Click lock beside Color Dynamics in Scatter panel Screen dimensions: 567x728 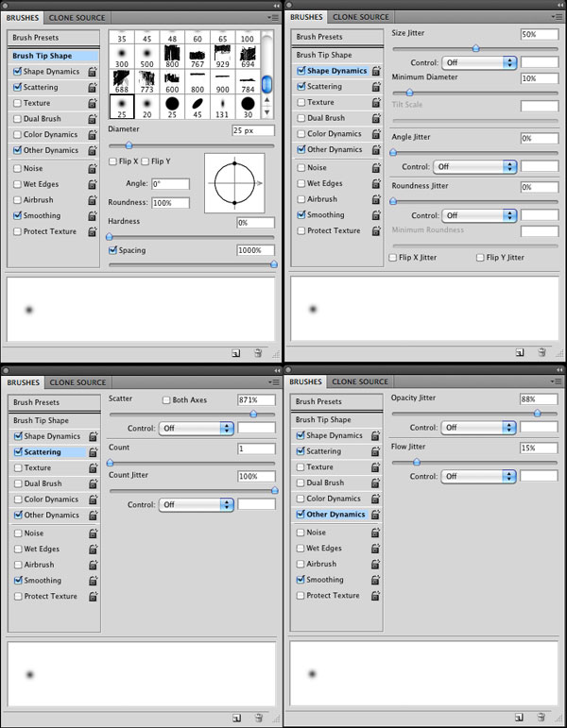94,499
